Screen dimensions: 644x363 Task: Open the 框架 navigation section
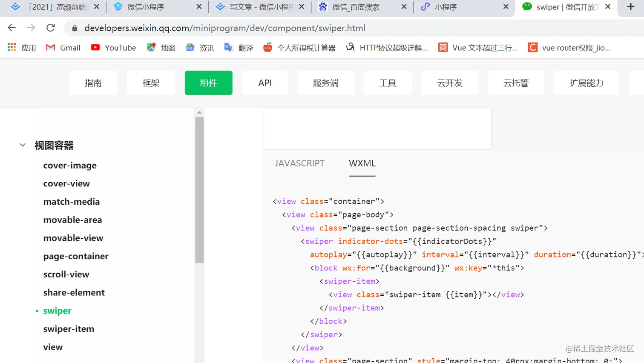click(151, 83)
